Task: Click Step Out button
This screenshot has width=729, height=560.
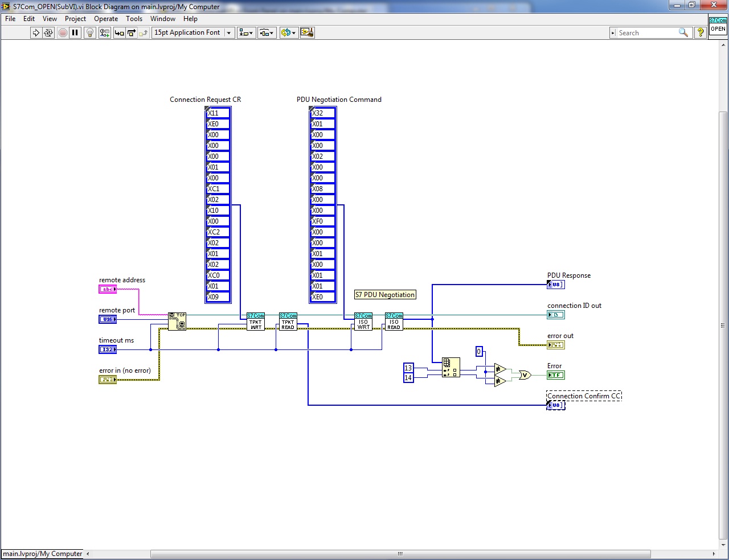Action: [144, 32]
